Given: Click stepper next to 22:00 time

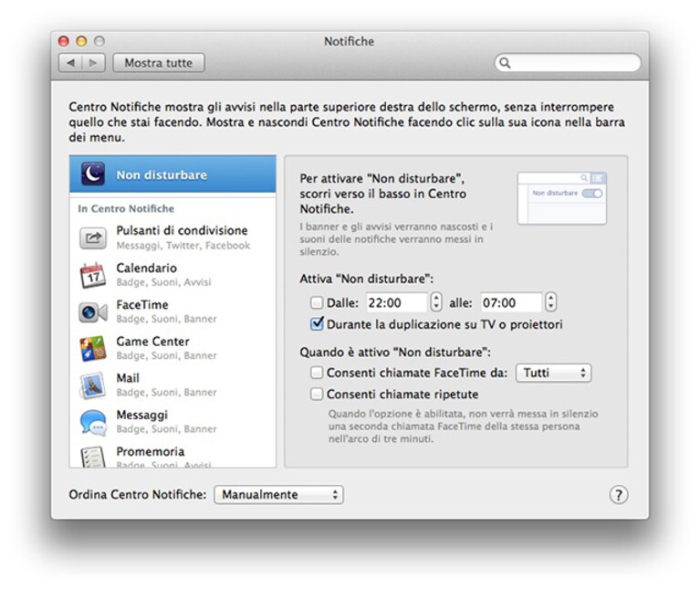Looking at the screenshot, I should (x=436, y=302).
